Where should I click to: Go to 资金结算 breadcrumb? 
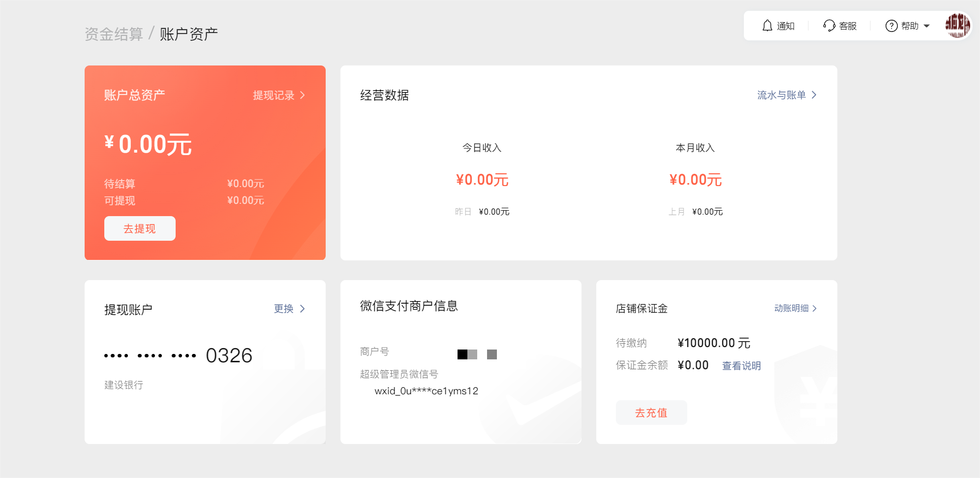(x=114, y=34)
